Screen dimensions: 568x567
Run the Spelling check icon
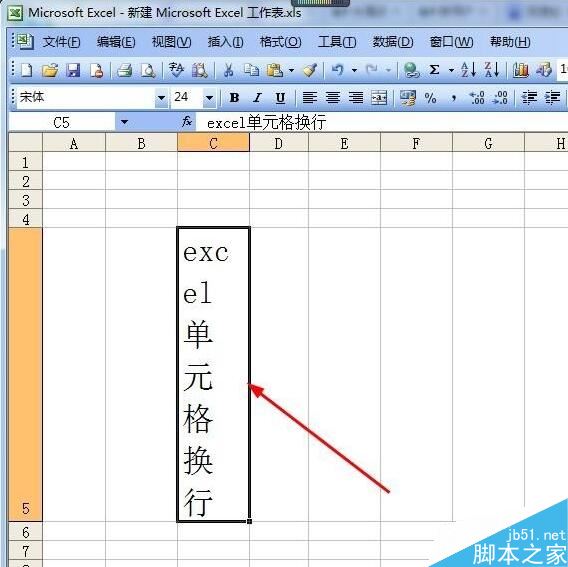[176, 70]
